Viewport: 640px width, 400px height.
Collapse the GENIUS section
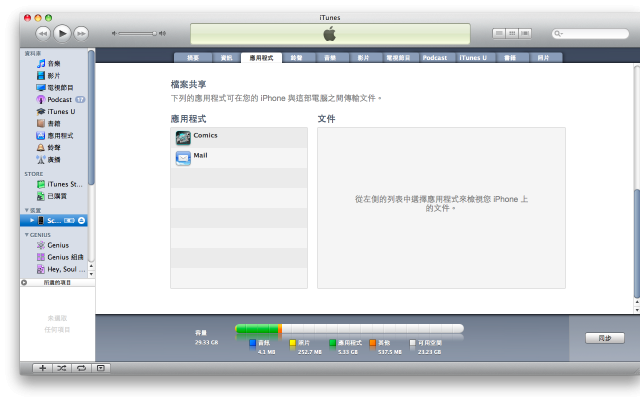[x=27, y=235]
